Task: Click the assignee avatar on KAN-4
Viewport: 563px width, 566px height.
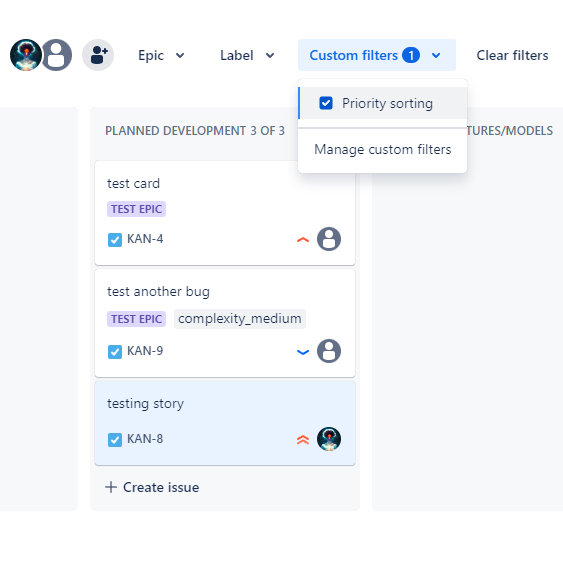Action: 329,239
